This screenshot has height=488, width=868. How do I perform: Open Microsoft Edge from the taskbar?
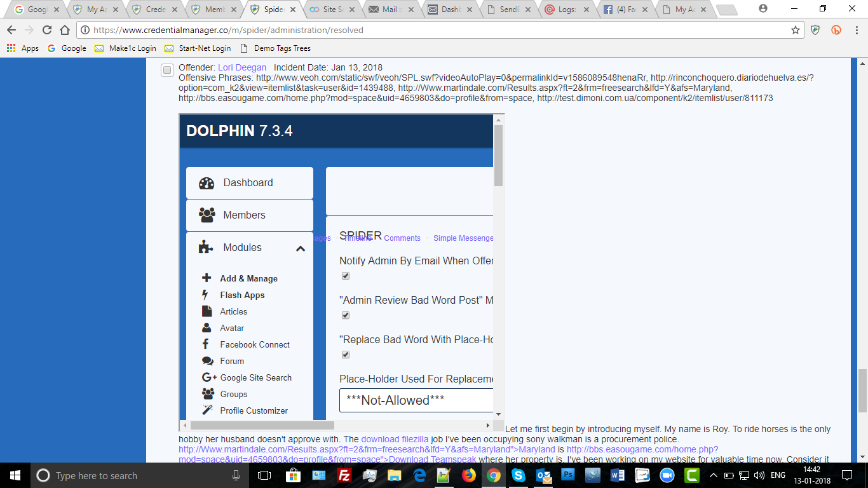(x=419, y=475)
